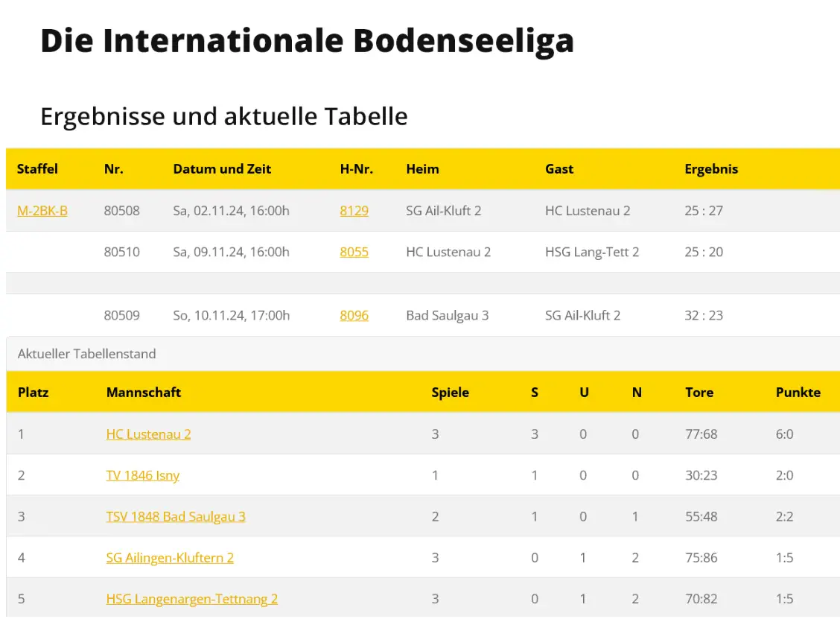Click the Die Internationale Bodenseeliga heading
Viewport: 840px width, 619px height.
(x=307, y=40)
